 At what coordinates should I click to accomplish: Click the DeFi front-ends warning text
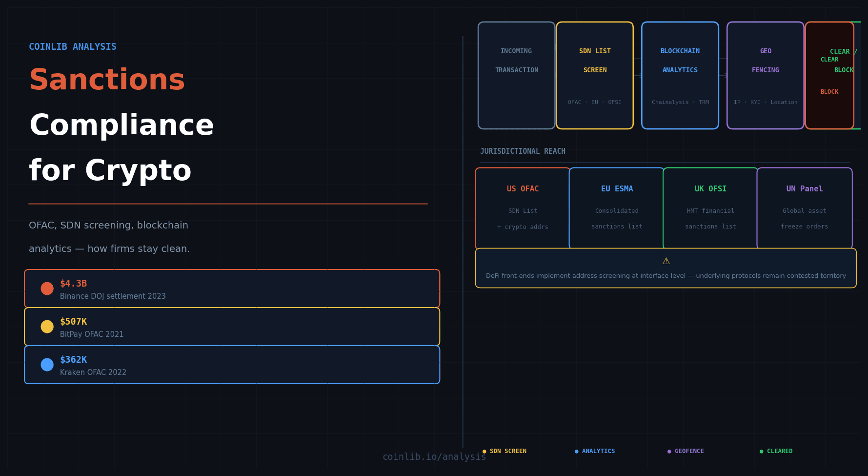pos(666,276)
